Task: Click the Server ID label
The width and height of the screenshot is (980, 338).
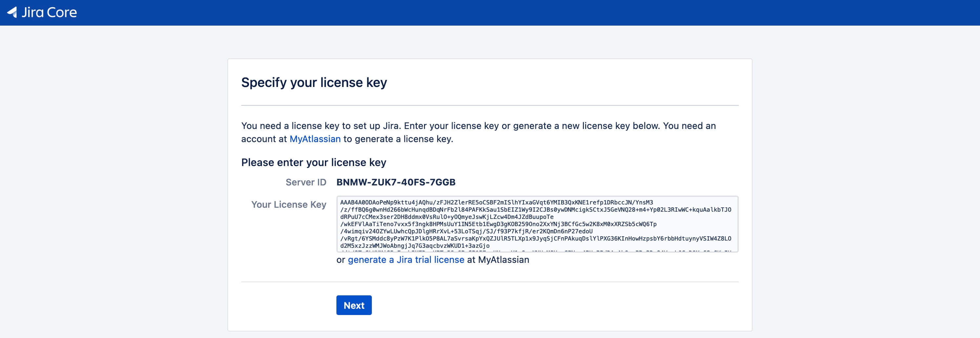Action: coord(306,182)
